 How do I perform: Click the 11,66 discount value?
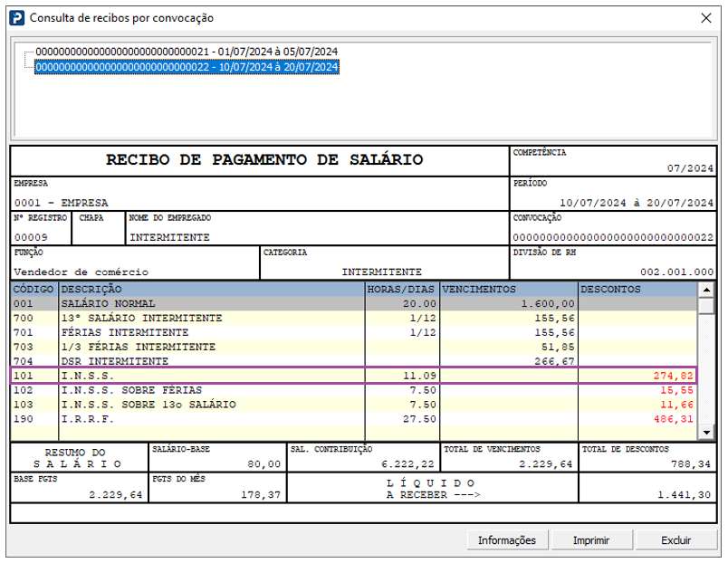(677, 405)
